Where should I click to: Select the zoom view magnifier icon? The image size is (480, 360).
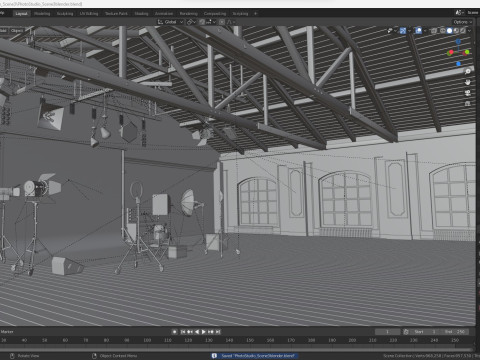468,71
